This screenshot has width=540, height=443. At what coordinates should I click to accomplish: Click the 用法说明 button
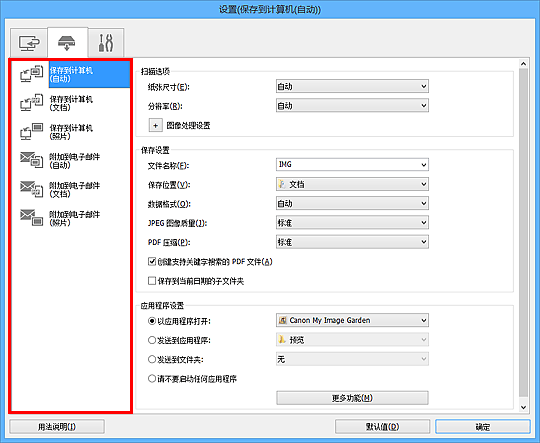57,427
